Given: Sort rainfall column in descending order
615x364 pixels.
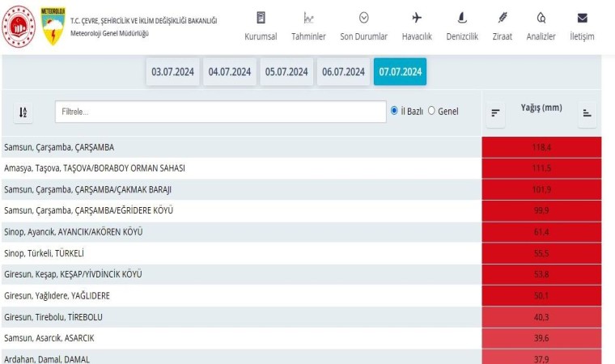Looking at the screenshot, I should pos(495,113).
